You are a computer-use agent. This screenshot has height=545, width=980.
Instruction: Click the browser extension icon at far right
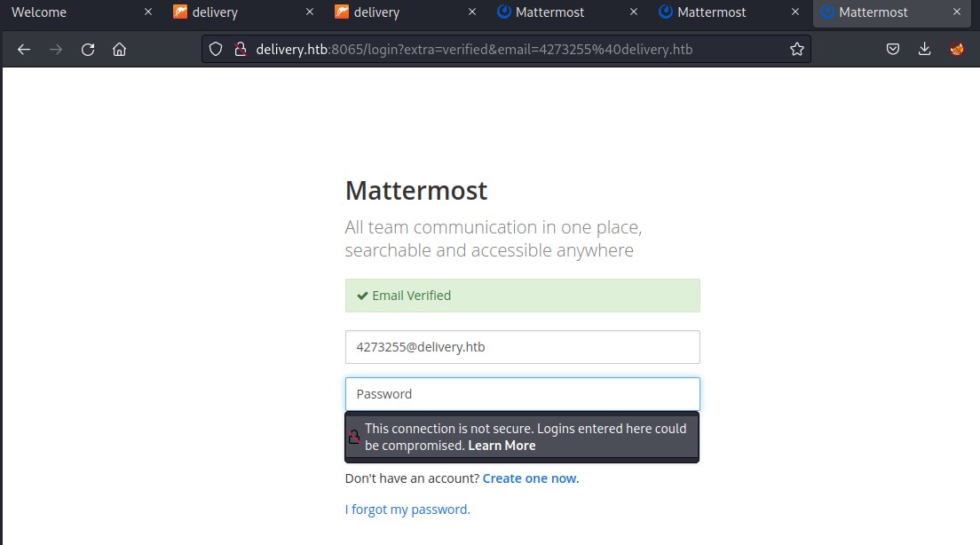(x=956, y=49)
